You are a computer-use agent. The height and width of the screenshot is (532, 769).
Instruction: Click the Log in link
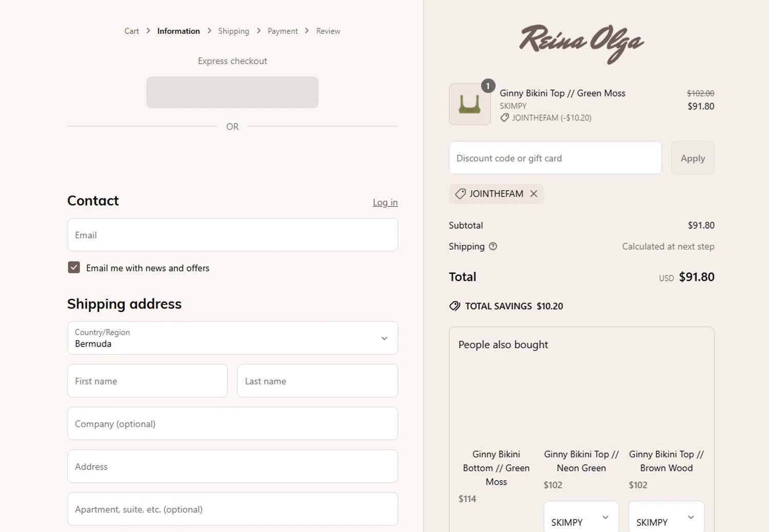[385, 202]
